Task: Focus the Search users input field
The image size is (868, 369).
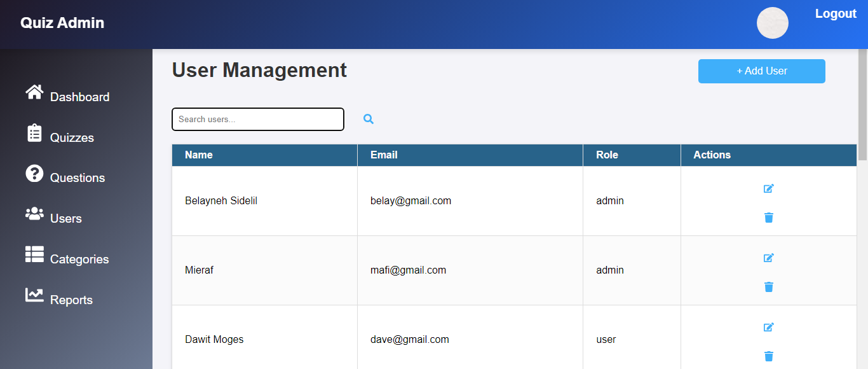Action: tap(257, 119)
